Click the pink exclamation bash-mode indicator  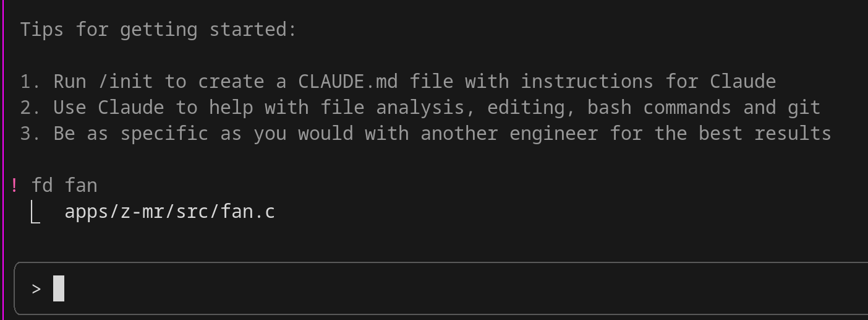14,185
